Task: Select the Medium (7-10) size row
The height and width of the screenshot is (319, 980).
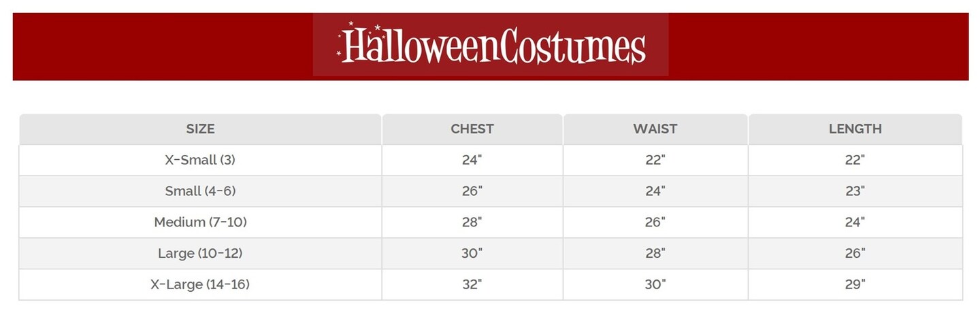Action: pyautogui.click(x=200, y=222)
